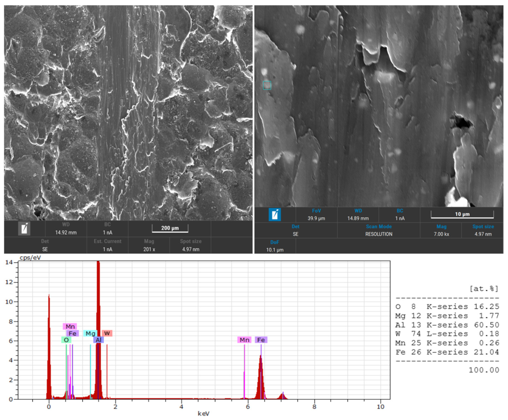The width and height of the screenshot is (508, 420).
Task: Click the Scan Mode RESOLUTION field
Action: click(379, 234)
